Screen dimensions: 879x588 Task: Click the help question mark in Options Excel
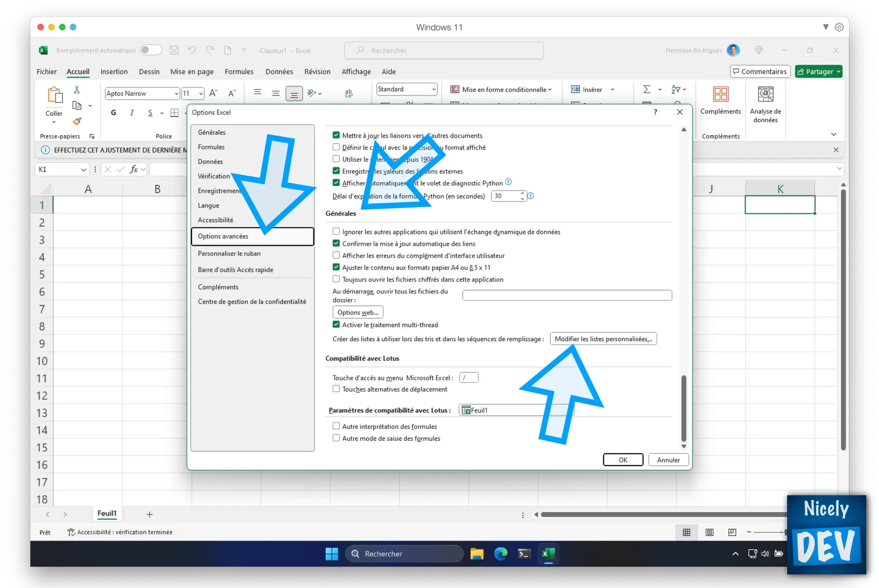[x=655, y=112]
